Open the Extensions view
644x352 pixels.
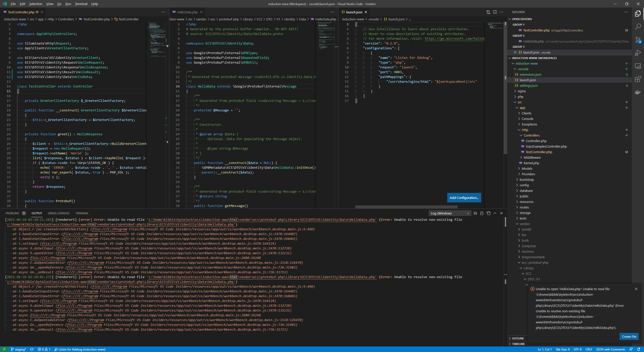tap(638, 79)
